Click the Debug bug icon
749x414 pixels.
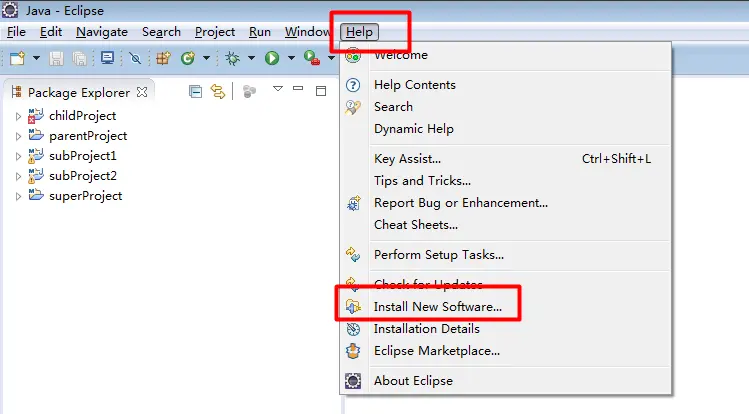coord(233,58)
